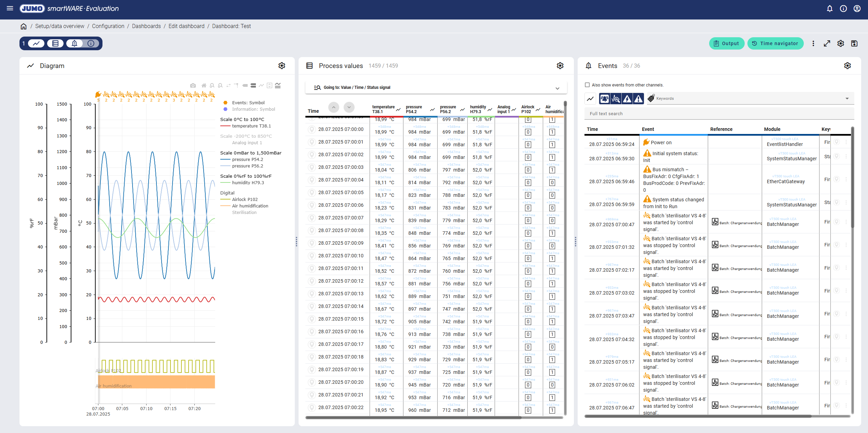Go to Dashboards breadcrumb
The width and height of the screenshot is (868, 433).
click(x=146, y=26)
